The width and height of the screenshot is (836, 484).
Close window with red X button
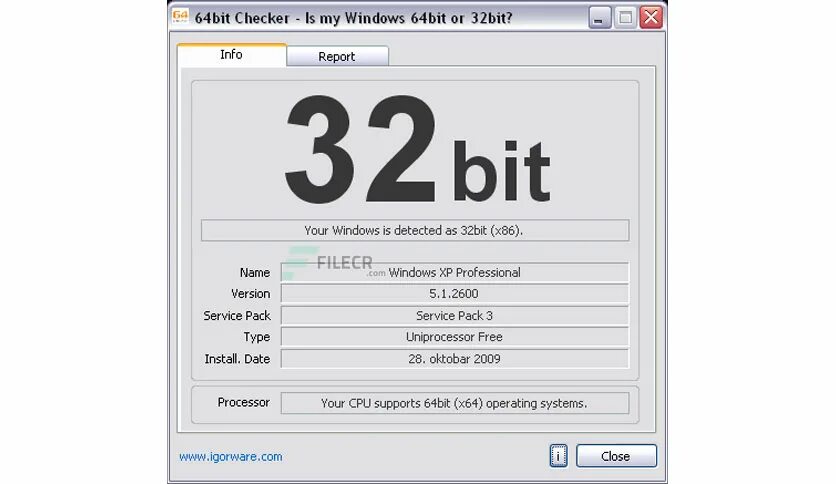point(651,18)
